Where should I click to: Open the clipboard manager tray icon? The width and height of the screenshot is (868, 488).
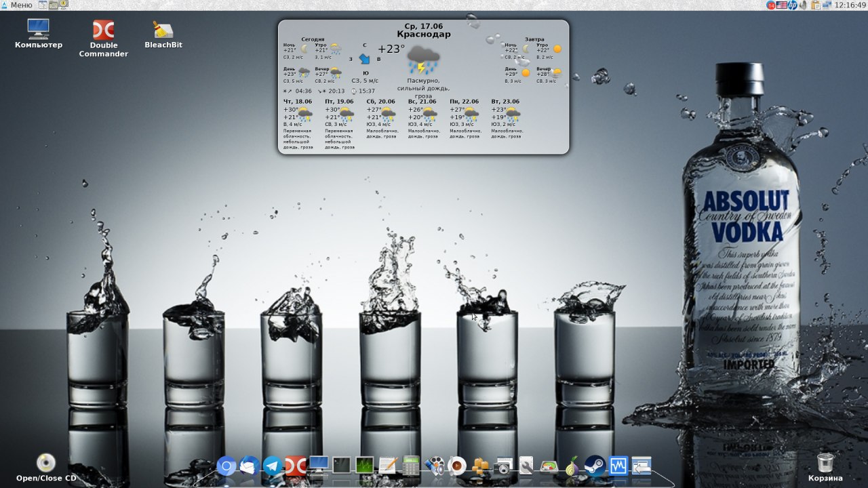(816, 5)
